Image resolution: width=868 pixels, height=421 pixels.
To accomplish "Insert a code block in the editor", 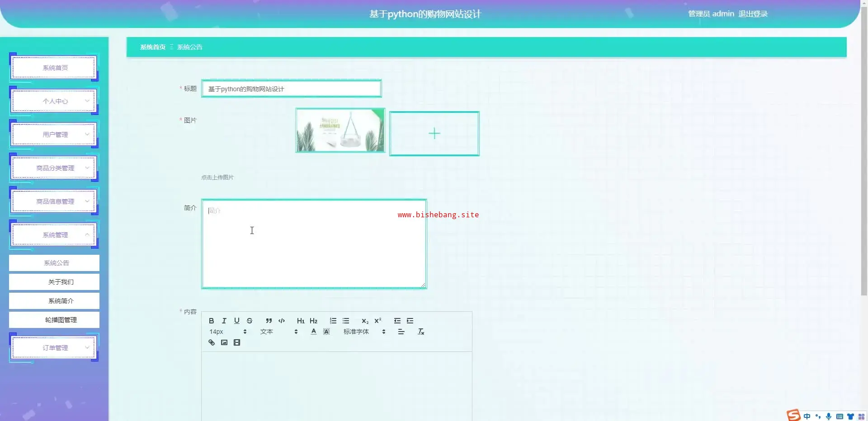I will [281, 321].
